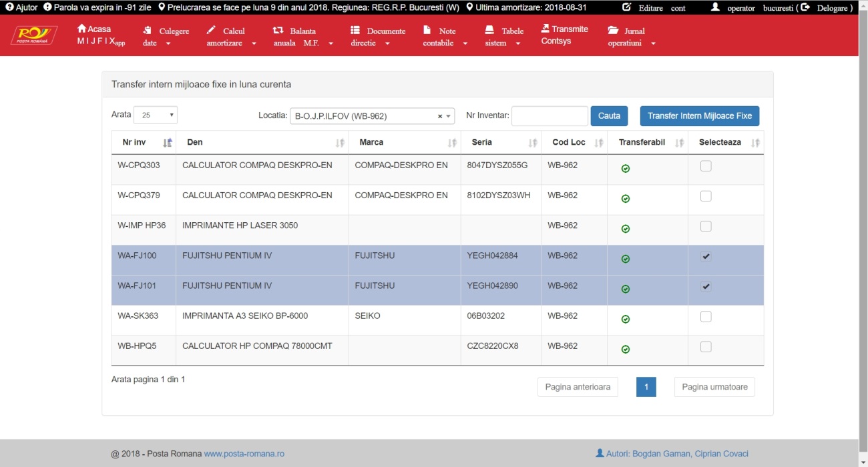Sort table by Nr inv column icon
The width and height of the screenshot is (868, 467).
coord(168,143)
